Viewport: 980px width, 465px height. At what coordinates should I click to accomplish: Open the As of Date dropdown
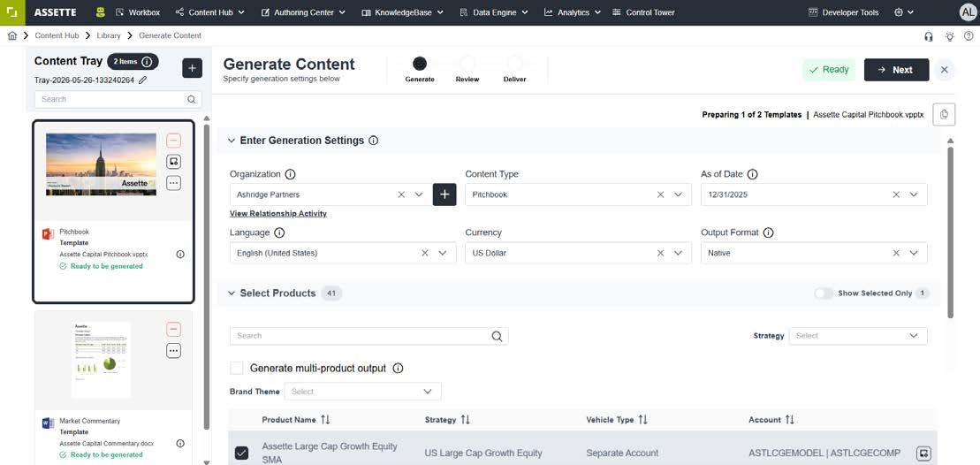pos(914,194)
